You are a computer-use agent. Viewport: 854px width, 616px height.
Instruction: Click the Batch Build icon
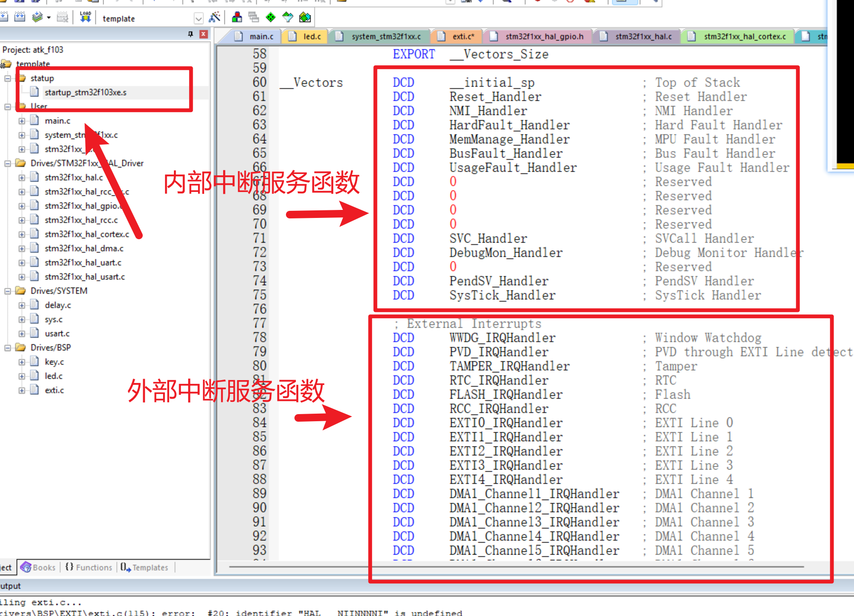tap(38, 17)
